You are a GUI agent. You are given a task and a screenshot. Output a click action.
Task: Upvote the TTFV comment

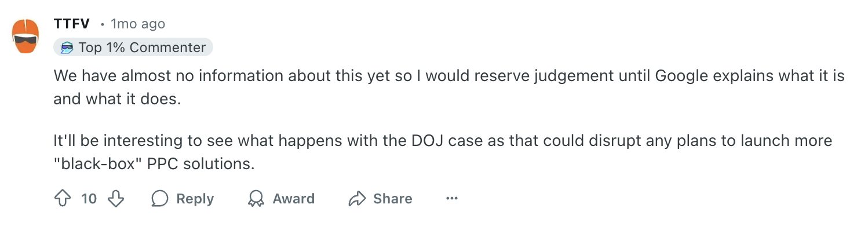(62, 199)
